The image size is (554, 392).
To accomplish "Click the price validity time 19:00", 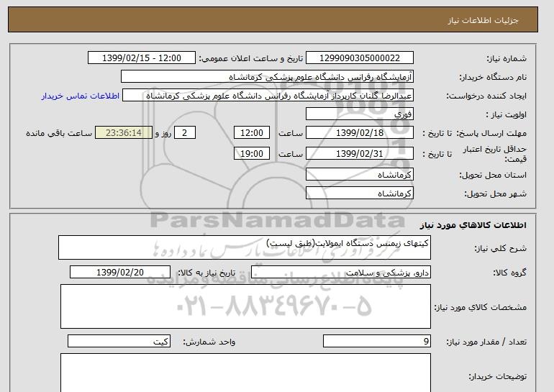I will (x=252, y=153).
